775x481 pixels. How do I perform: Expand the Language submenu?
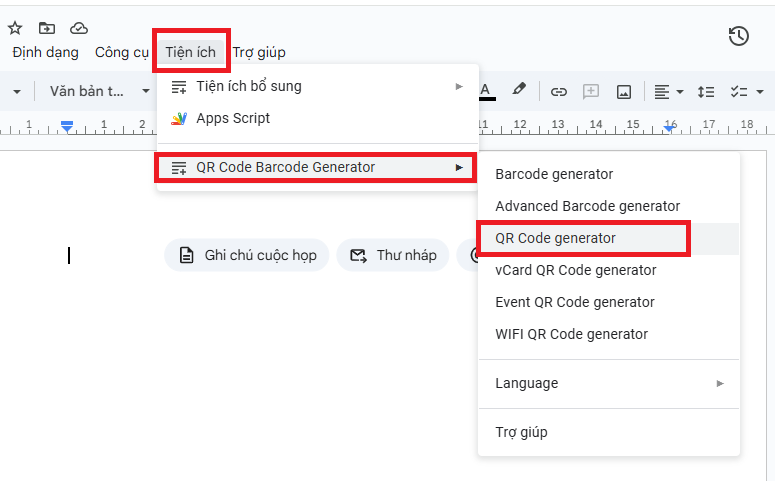(x=608, y=383)
